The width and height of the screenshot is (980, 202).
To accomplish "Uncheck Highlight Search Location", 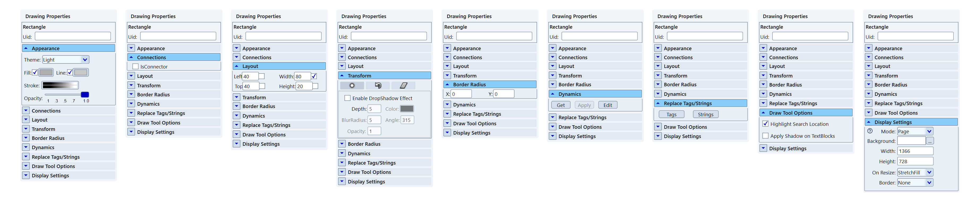I will (765, 124).
